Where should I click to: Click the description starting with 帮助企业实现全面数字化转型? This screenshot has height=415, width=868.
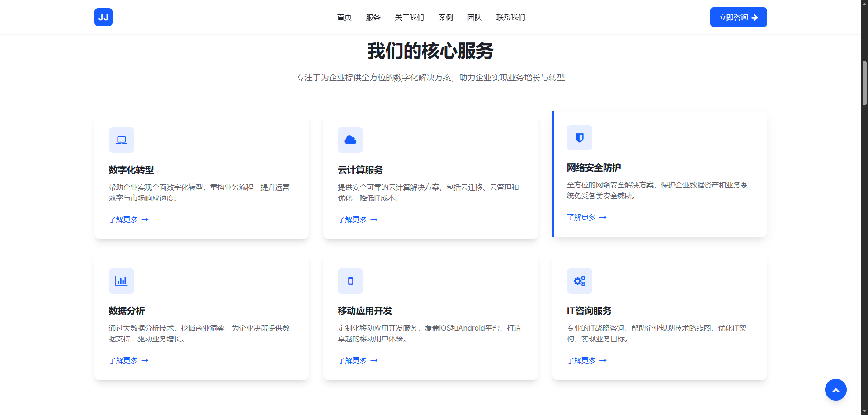pyautogui.click(x=199, y=192)
